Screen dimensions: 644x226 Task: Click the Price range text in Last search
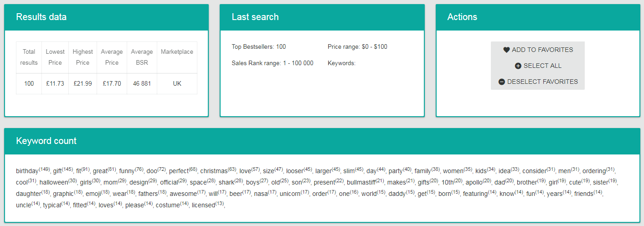coord(357,47)
